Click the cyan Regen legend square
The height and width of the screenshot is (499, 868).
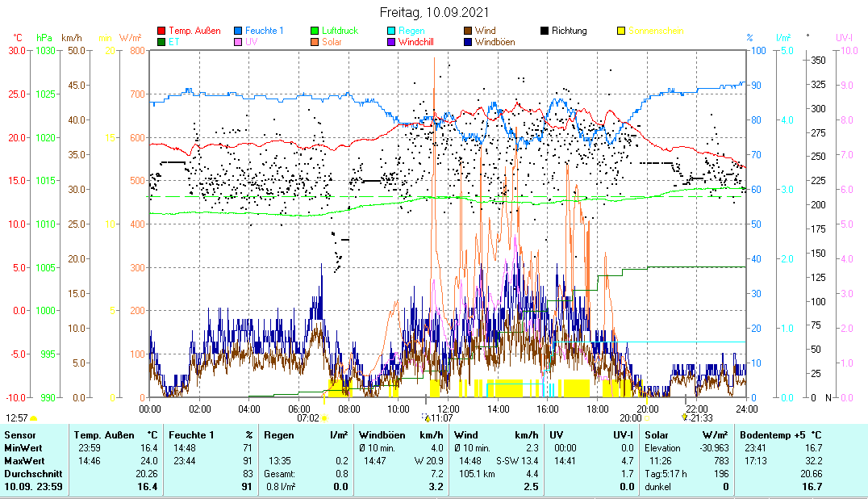click(x=391, y=31)
